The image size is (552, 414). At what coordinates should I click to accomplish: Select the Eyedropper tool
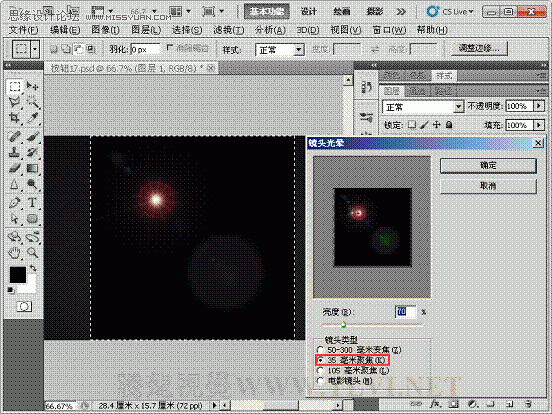32,118
